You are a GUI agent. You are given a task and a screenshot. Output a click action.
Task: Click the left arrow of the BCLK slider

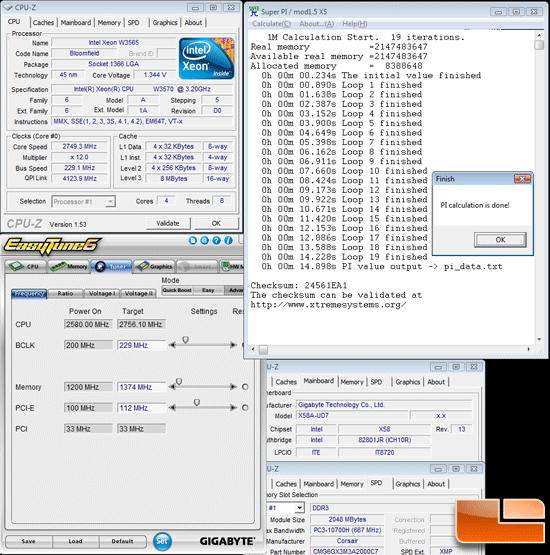point(172,345)
